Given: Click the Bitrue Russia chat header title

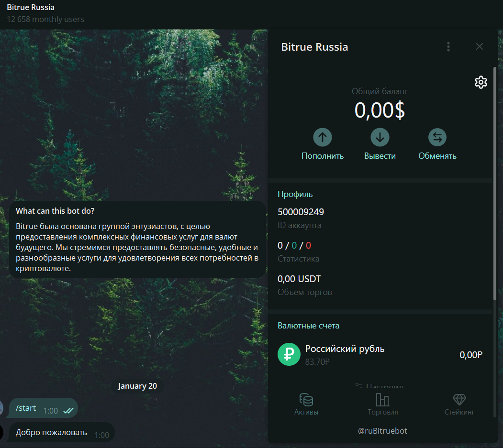Looking at the screenshot, I should click(x=31, y=8).
